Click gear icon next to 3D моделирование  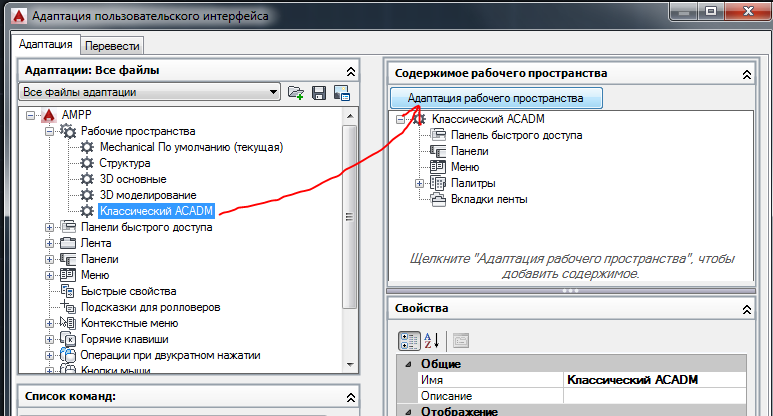point(87,195)
